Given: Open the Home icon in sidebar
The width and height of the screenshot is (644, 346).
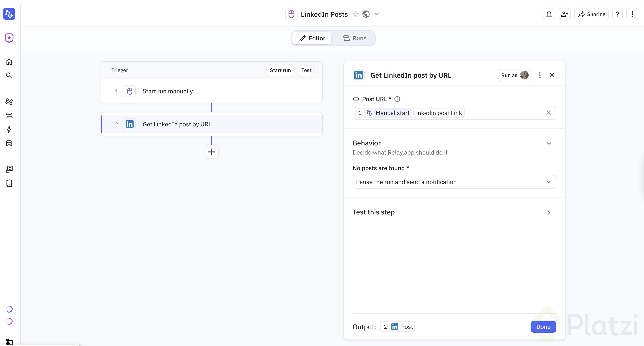Looking at the screenshot, I should coord(9,62).
